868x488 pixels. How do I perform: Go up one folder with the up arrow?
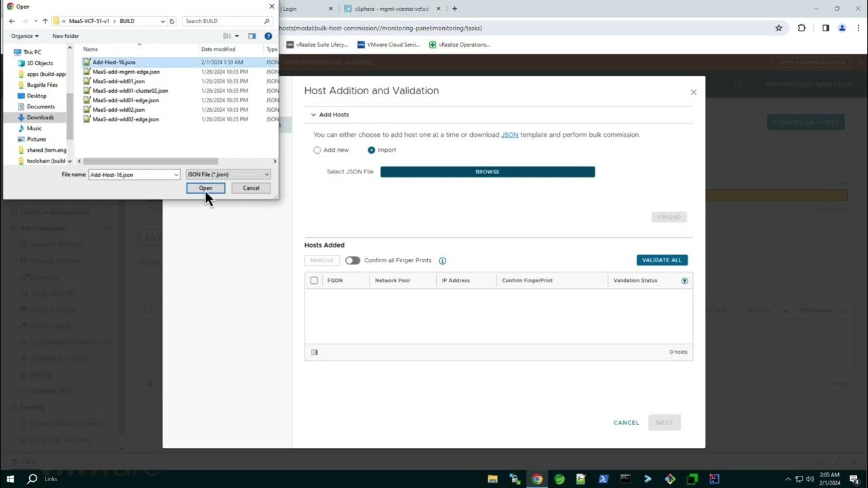(45, 21)
